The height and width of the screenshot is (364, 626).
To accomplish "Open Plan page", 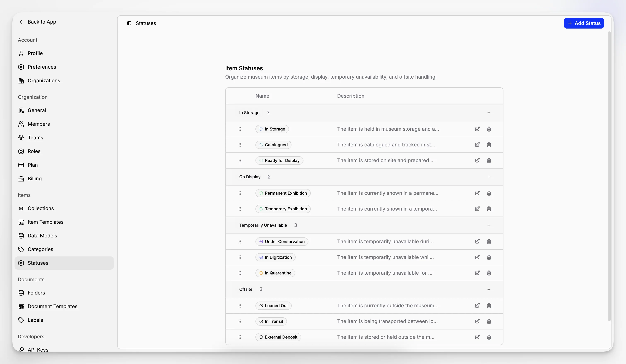I will (x=64, y=165).
